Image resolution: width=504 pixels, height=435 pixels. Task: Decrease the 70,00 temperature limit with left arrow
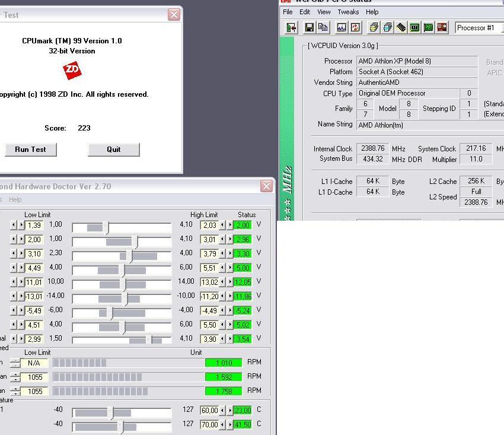222,424
